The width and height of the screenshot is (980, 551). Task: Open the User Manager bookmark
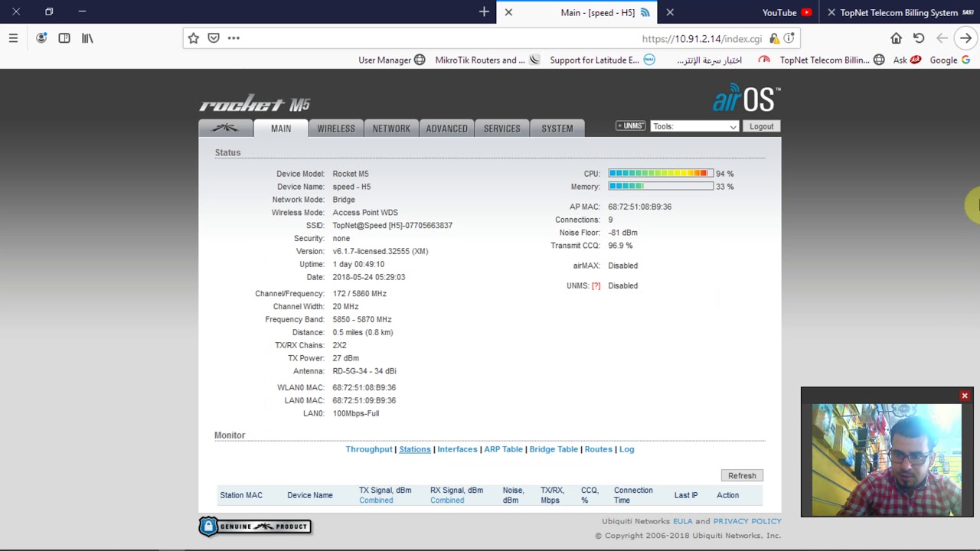pyautogui.click(x=391, y=60)
